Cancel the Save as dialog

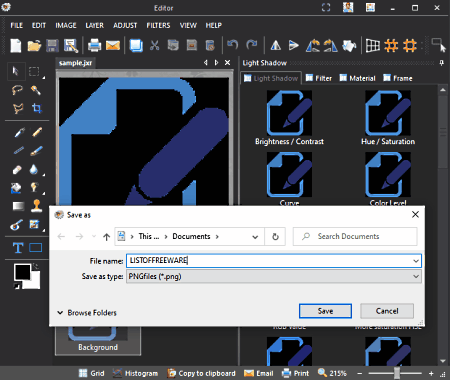[x=387, y=311]
